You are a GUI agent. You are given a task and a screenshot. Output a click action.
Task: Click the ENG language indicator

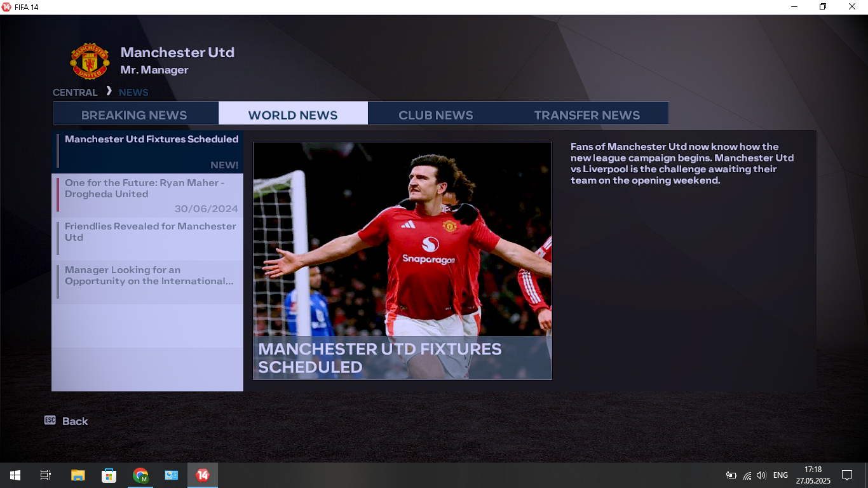click(x=780, y=475)
